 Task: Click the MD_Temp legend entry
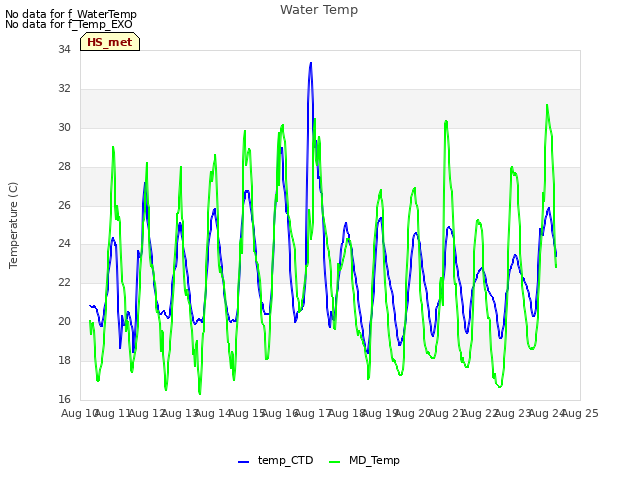tap(364, 460)
